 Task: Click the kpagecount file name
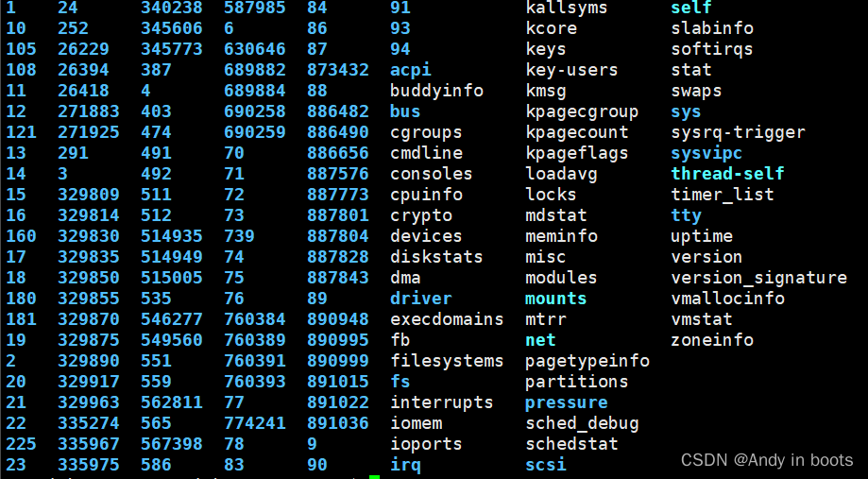pyautogui.click(x=577, y=132)
